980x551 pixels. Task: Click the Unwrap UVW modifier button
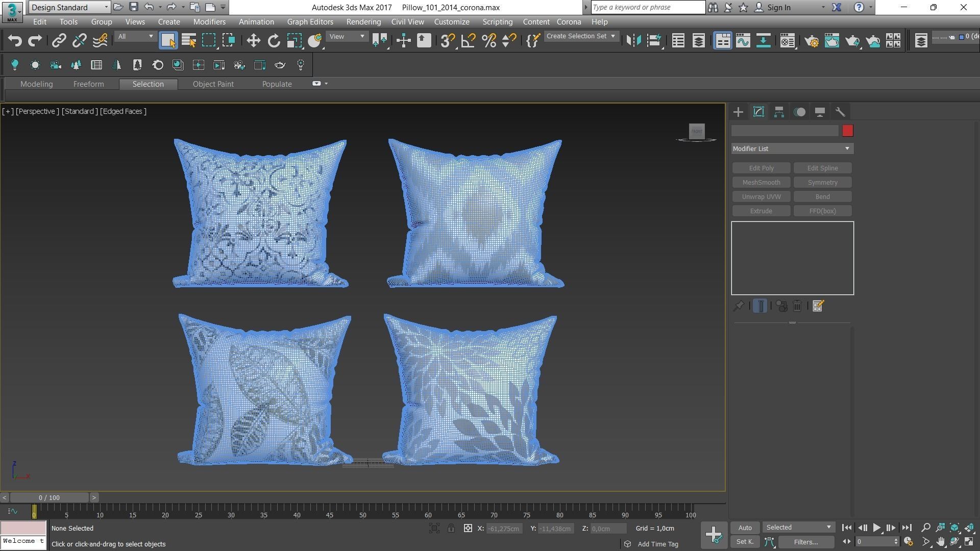tap(761, 197)
